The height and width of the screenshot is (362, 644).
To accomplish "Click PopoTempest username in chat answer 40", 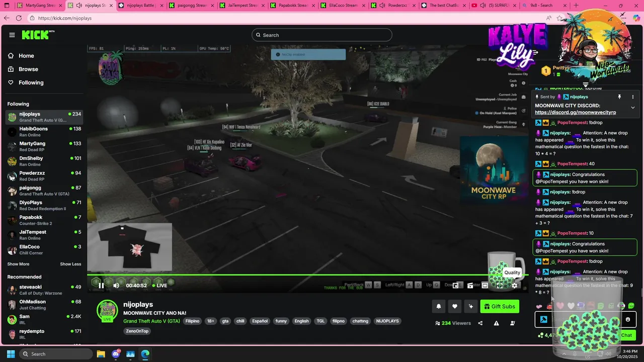I will 572,164.
